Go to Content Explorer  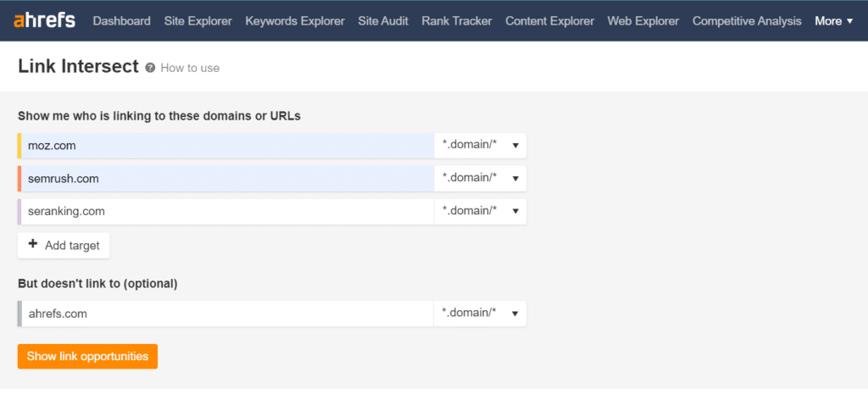pyautogui.click(x=549, y=21)
